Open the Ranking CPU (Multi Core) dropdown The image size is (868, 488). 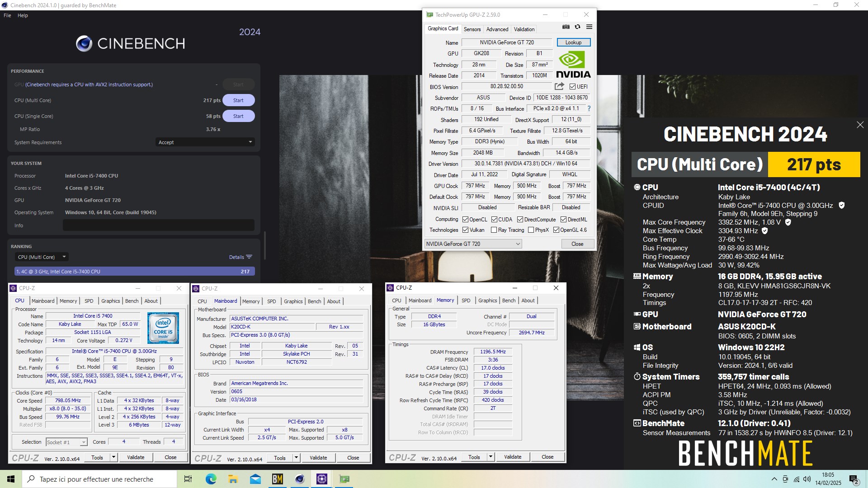pyautogui.click(x=41, y=257)
